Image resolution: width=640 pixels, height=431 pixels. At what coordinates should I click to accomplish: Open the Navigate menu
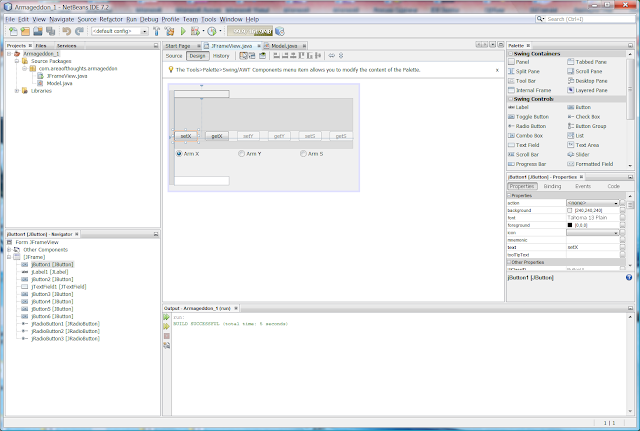point(62,19)
